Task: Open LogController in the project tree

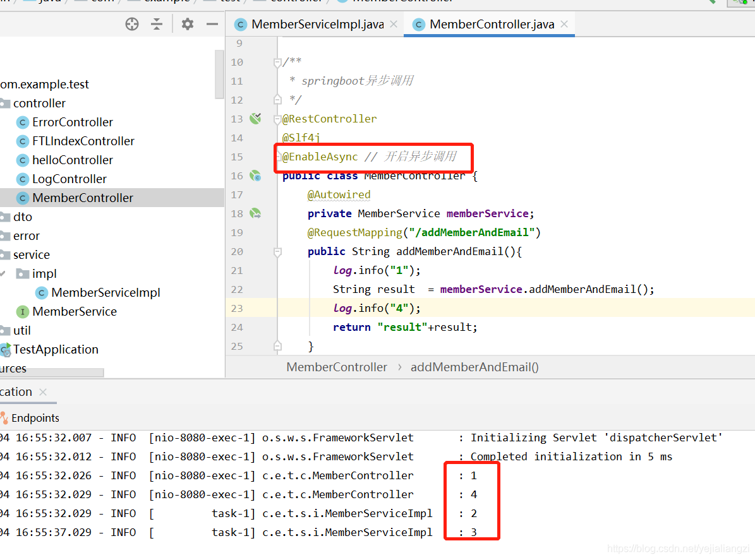Action: pos(69,179)
